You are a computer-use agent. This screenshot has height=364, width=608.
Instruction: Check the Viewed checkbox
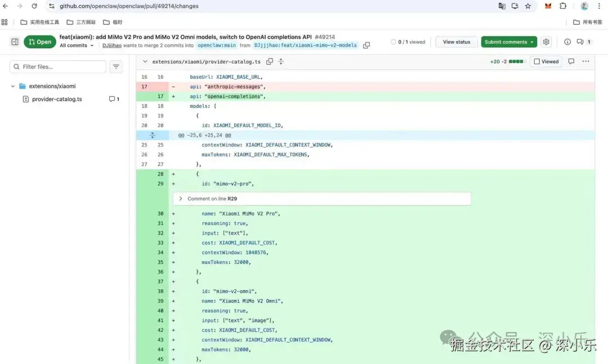coord(537,62)
